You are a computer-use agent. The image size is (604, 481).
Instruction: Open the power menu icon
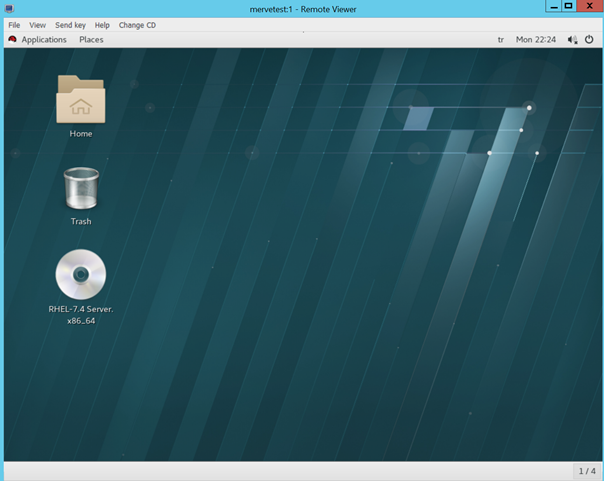(x=589, y=39)
